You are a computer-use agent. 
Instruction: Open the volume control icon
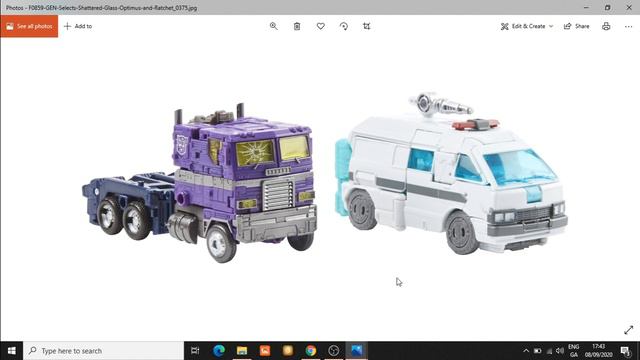560,351
